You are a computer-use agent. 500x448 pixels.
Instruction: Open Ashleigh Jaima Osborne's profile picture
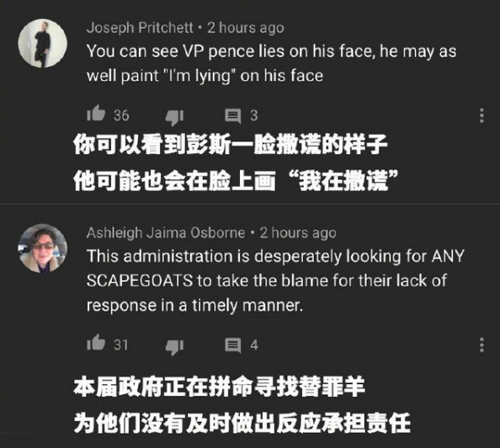pyautogui.click(x=43, y=248)
